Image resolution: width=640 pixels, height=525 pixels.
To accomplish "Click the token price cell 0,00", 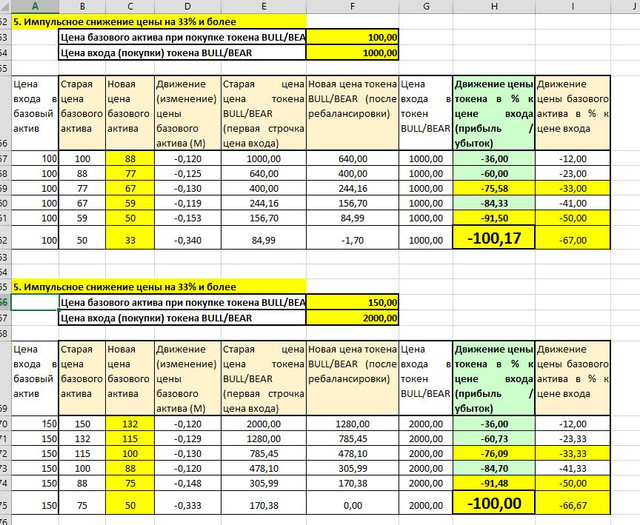I will [352, 503].
